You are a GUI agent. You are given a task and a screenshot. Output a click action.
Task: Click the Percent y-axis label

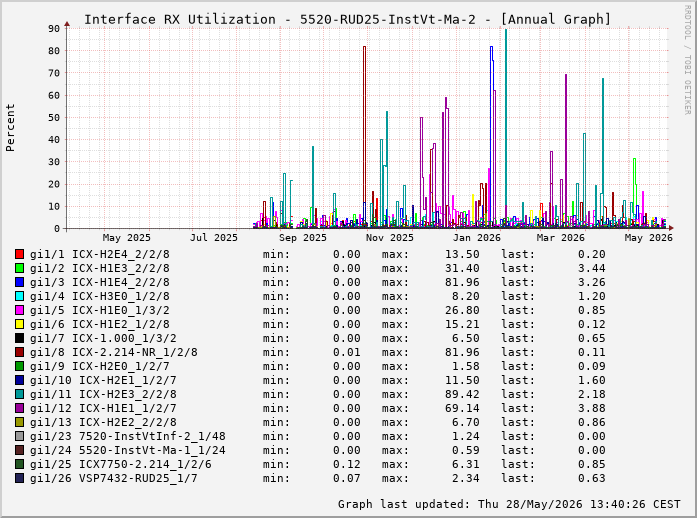point(10,128)
